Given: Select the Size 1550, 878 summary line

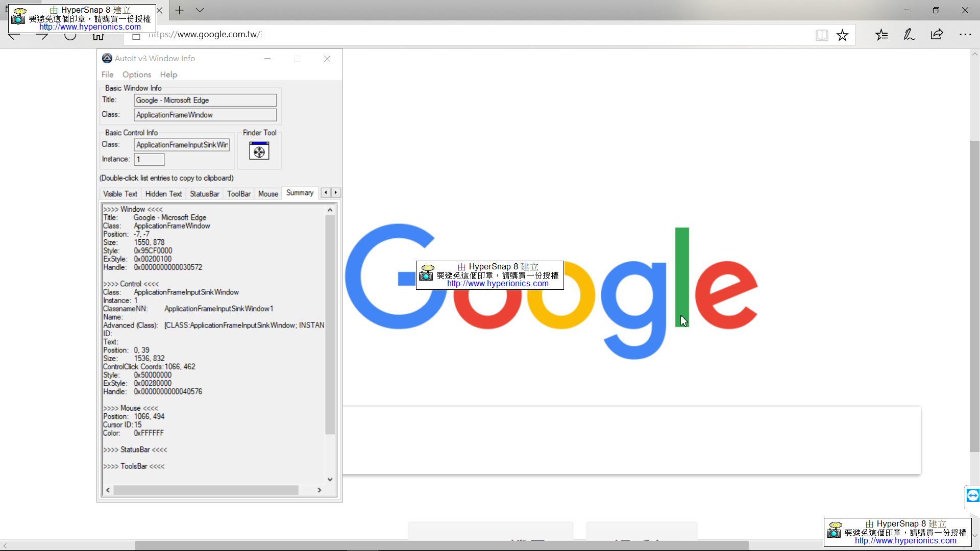Looking at the screenshot, I should tap(134, 242).
